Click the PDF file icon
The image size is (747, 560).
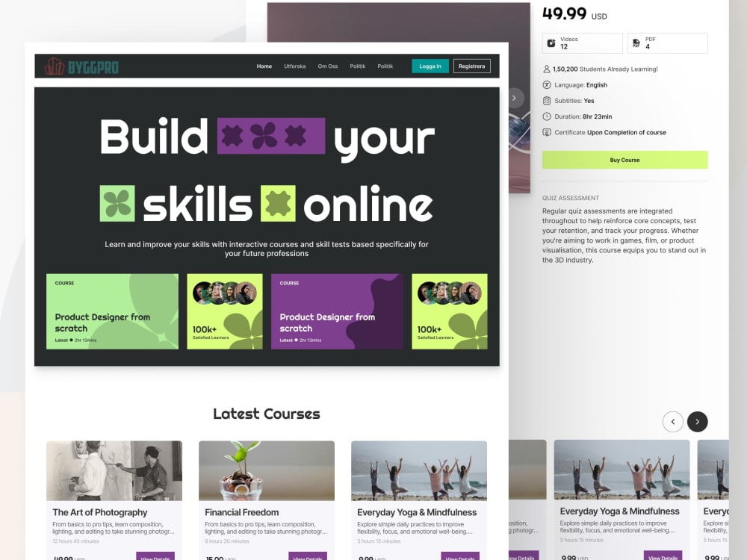tap(636, 43)
